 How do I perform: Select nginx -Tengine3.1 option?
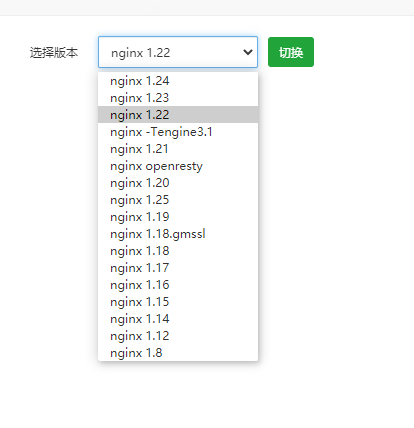(x=178, y=132)
